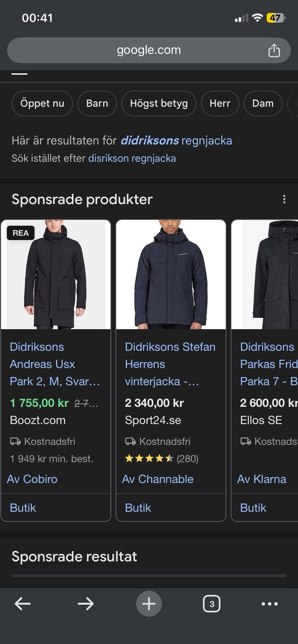
Task: Open Didriksons Andreas Usx Parka product image
Action: pyautogui.click(x=56, y=275)
